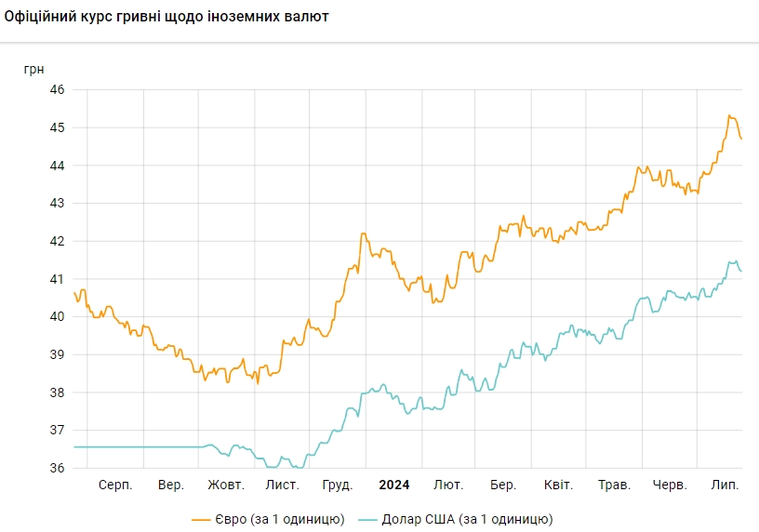This screenshot has height=532, width=759.
Task: Click the Жовт. month axis label
Action: (x=226, y=485)
